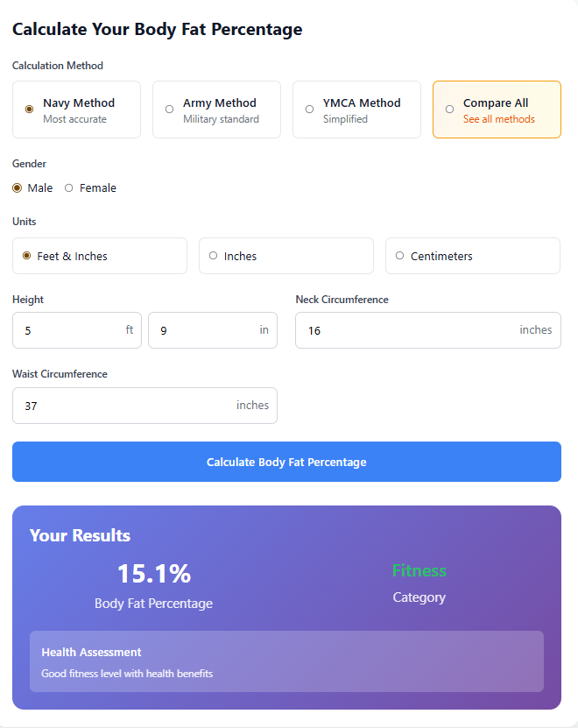Select Male gender radio button

pyautogui.click(x=18, y=187)
